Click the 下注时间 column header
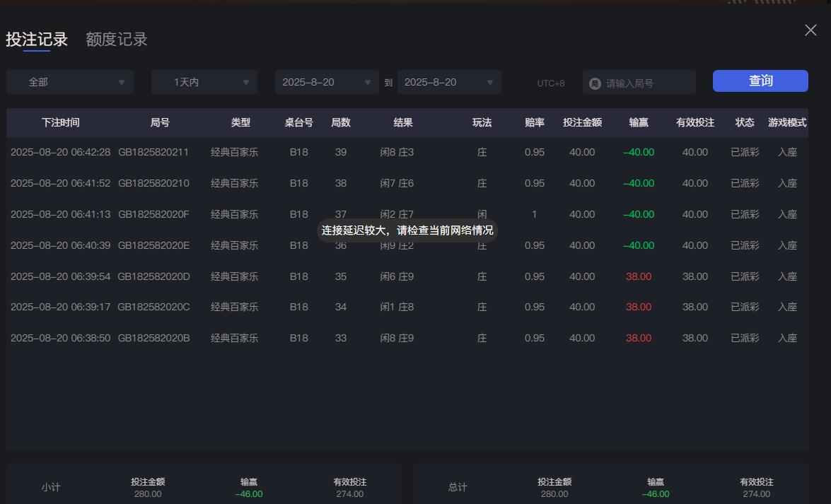The image size is (831, 504). pyautogui.click(x=62, y=122)
